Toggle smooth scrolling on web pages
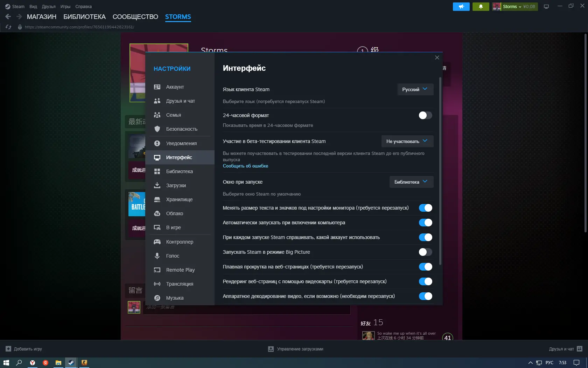 click(x=426, y=267)
